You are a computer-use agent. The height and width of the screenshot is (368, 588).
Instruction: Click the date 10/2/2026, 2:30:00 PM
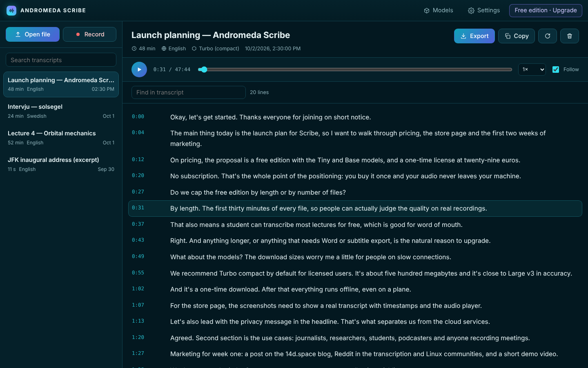click(273, 49)
